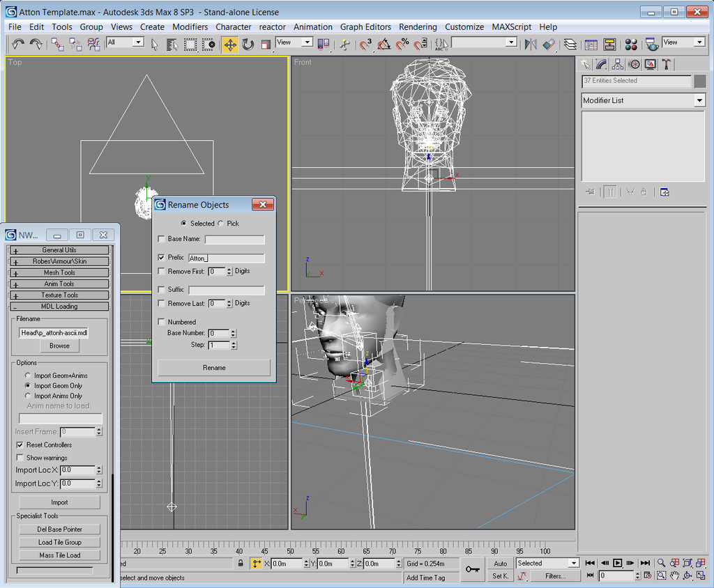Activate the Select and Rotate tool
The width and height of the screenshot is (714, 588).
[248, 44]
